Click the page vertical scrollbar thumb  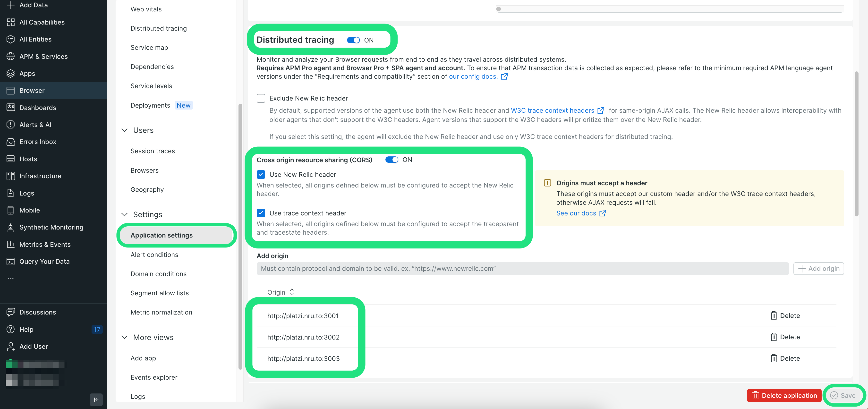[x=856, y=144]
